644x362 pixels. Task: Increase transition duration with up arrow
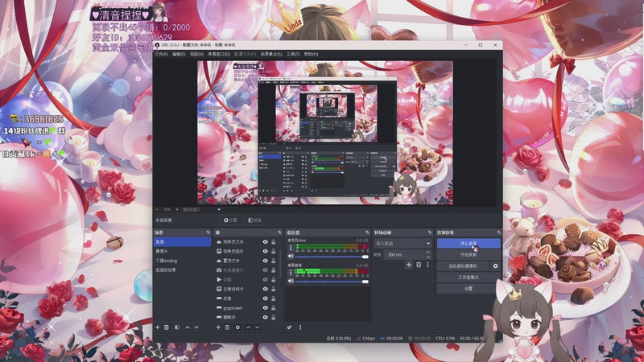click(428, 253)
